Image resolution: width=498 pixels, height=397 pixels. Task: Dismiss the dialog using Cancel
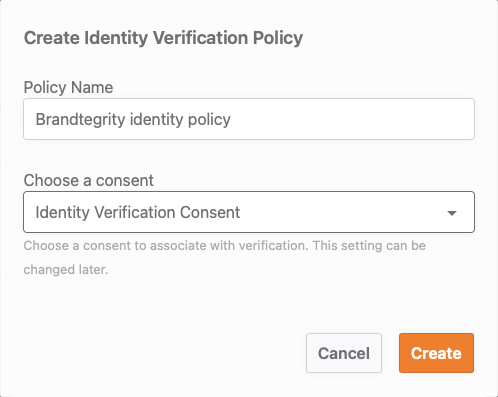(x=344, y=353)
